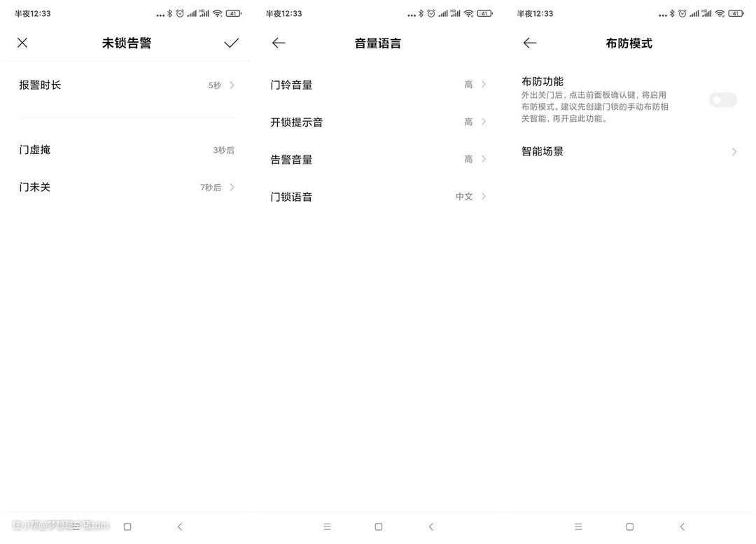Open the 门铃音量 volume chooser
The image size is (756, 544).
378,85
